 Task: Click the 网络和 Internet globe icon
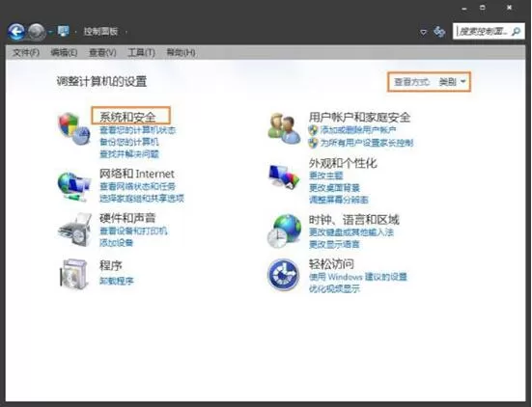pos(74,186)
